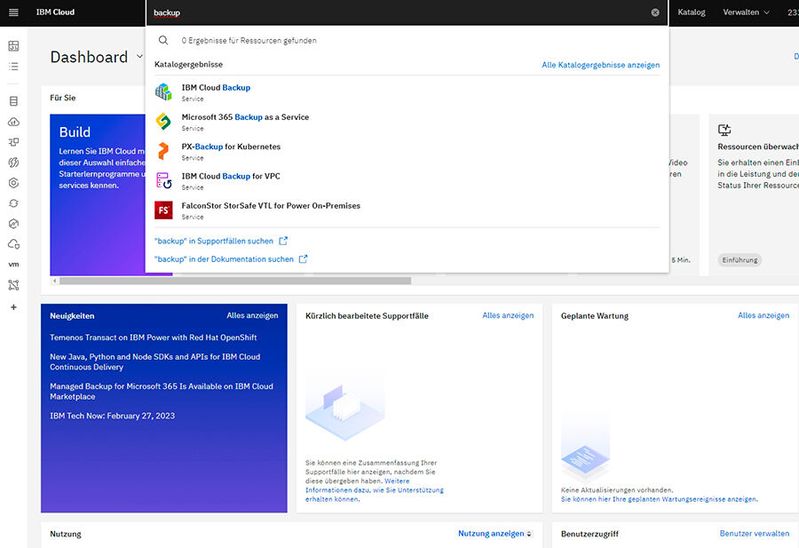Click the cloud upload icon in the sidebar

(x=14, y=122)
